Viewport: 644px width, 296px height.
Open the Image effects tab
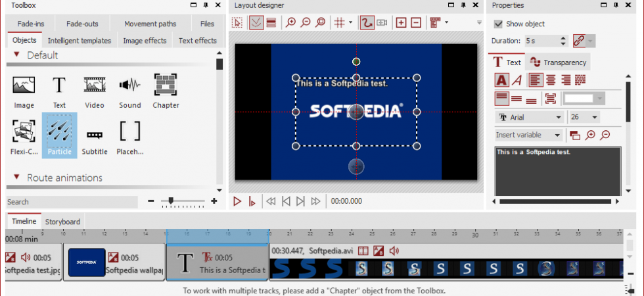[x=145, y=41]
